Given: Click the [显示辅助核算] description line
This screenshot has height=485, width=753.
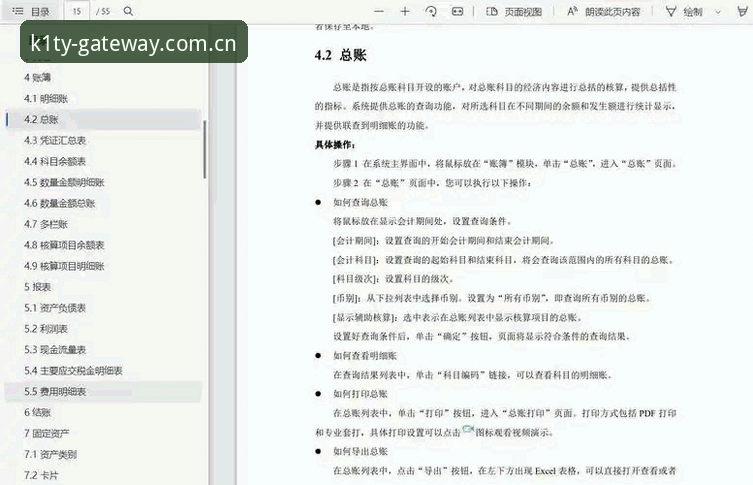Looking at the screenshot, I should (458, 317).
